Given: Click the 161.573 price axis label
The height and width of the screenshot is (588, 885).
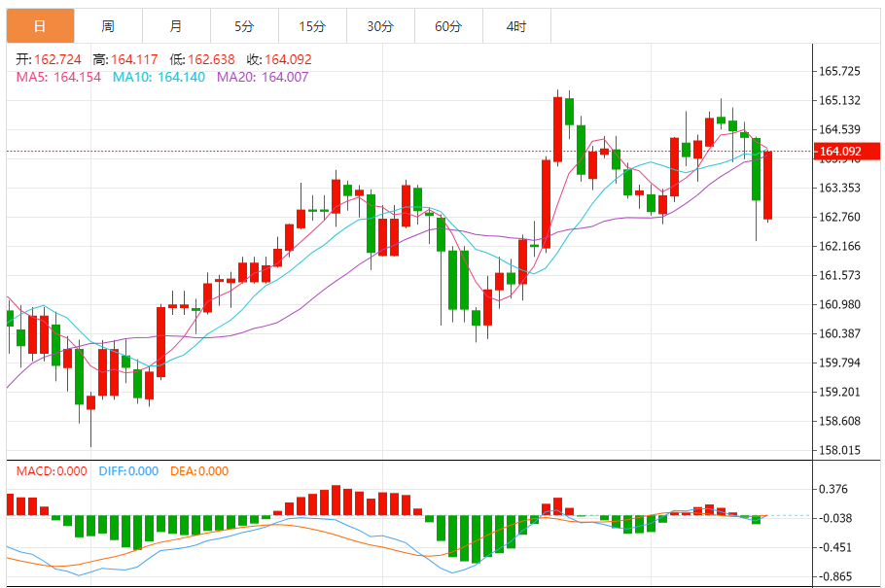Looking at the screenshot, I should (839, 275).
